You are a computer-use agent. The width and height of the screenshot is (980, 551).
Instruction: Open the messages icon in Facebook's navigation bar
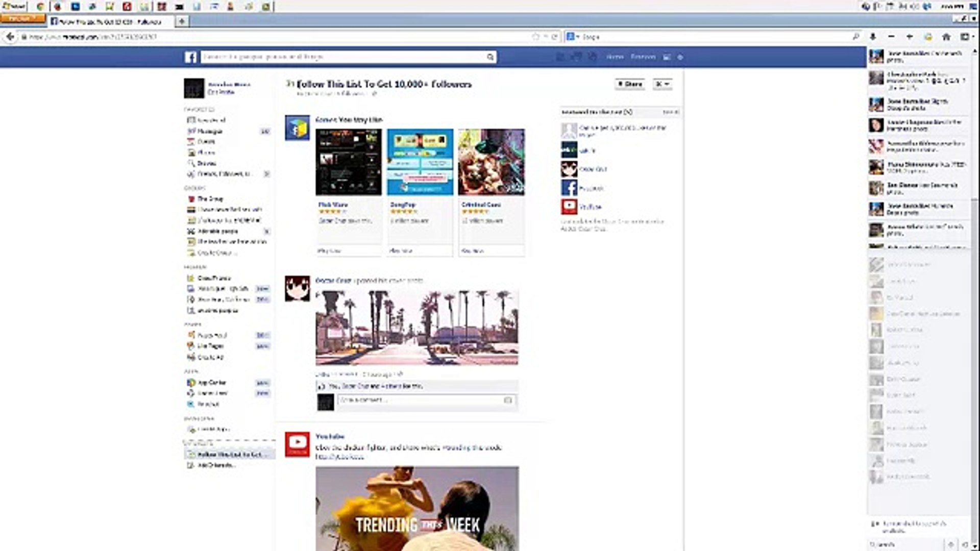[576, 57]
